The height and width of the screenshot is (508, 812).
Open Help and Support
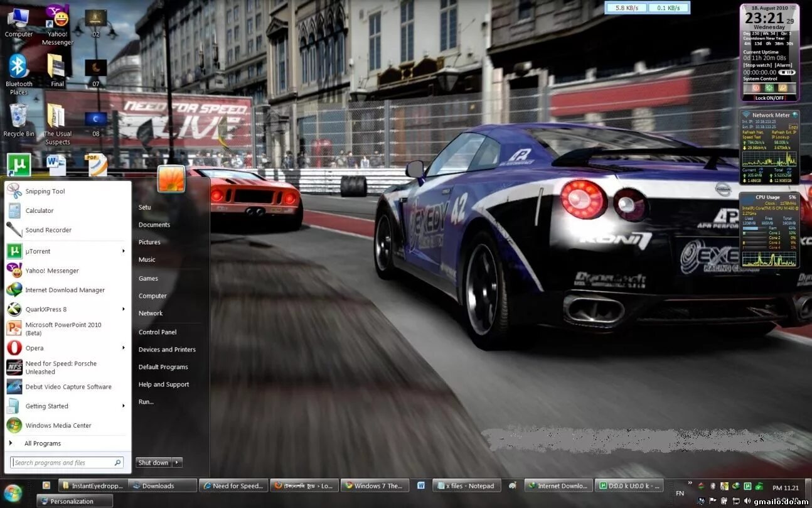point(164,384)
